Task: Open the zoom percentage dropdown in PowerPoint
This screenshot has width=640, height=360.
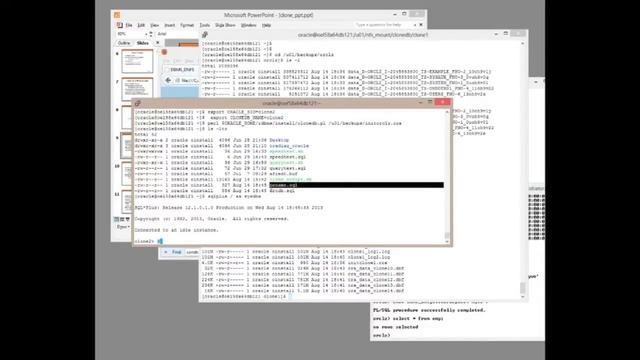Action: (x=146, y=34)
